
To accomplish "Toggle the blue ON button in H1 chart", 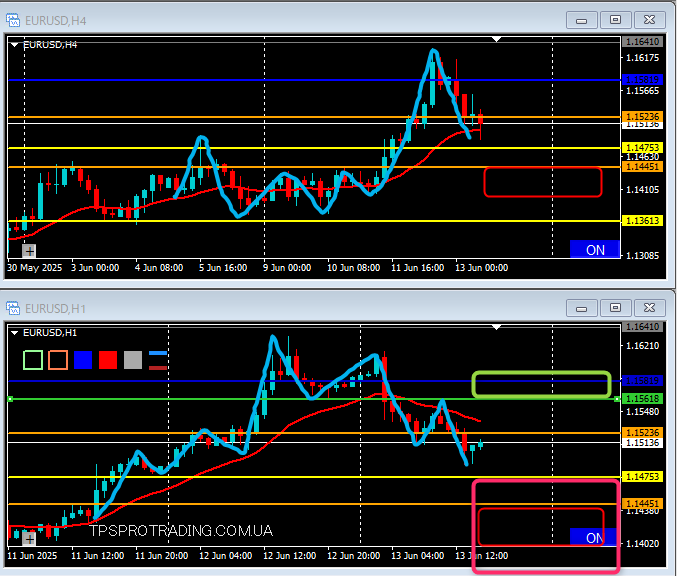I will coord(593,537).
